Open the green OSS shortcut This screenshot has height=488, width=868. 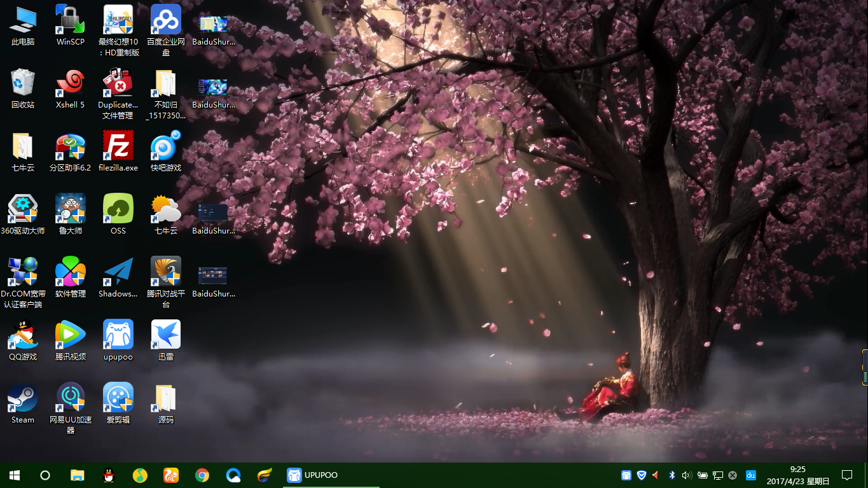(118, 214)
